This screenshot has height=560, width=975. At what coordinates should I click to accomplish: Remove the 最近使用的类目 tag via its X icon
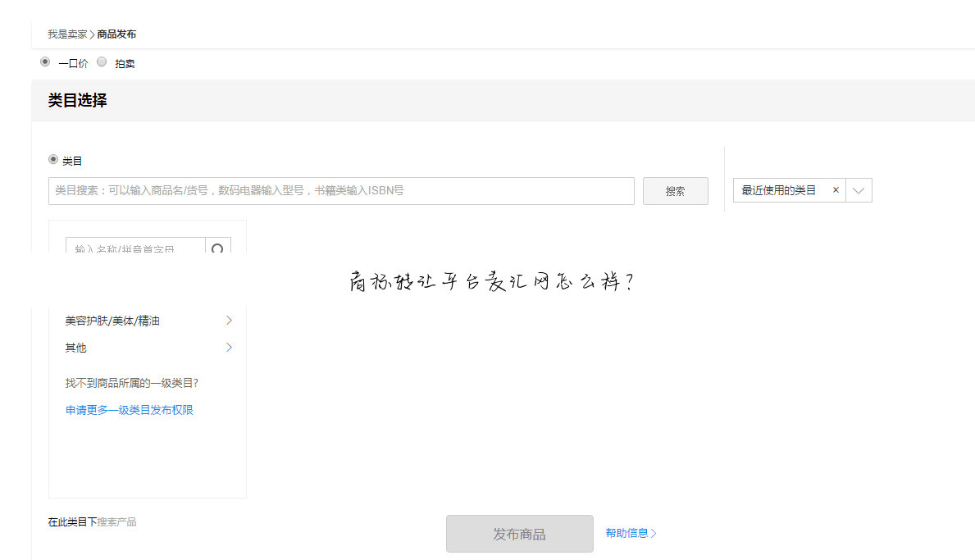coord(836,189)
